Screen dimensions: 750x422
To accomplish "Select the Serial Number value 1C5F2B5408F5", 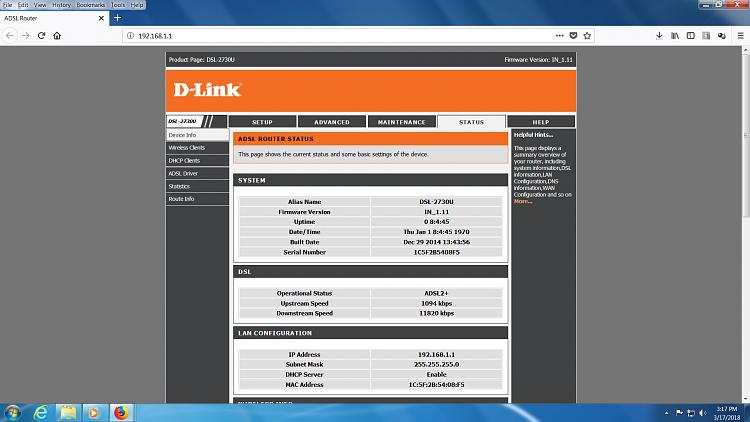I will click(436, 252).
